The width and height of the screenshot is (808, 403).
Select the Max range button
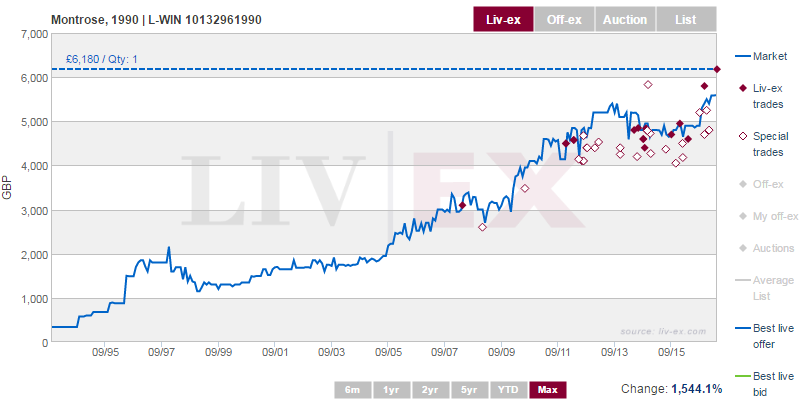pos(547,390)
